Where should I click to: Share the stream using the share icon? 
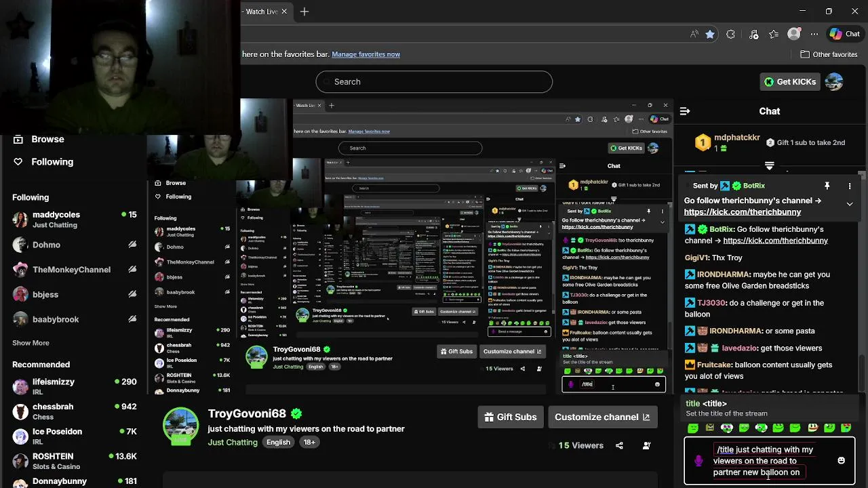[619, 445]
